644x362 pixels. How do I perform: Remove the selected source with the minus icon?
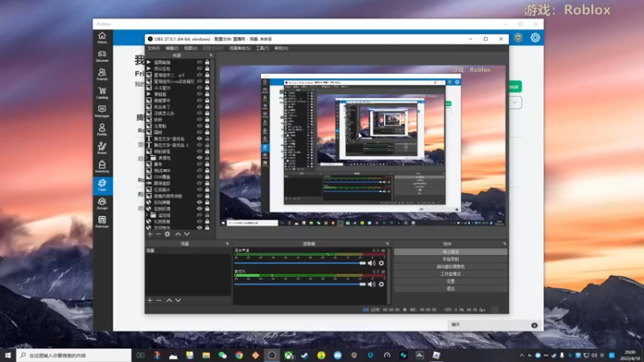[x=159, y=234]
